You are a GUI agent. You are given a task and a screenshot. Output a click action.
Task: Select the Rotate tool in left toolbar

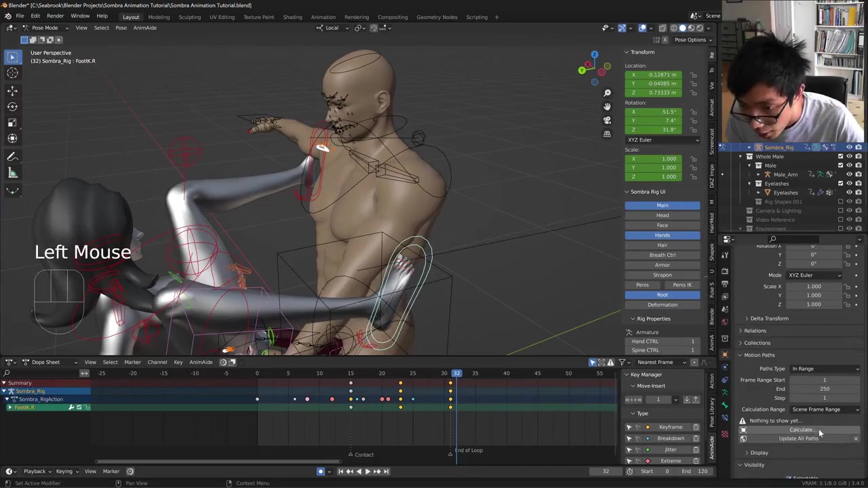pos(12,106)
